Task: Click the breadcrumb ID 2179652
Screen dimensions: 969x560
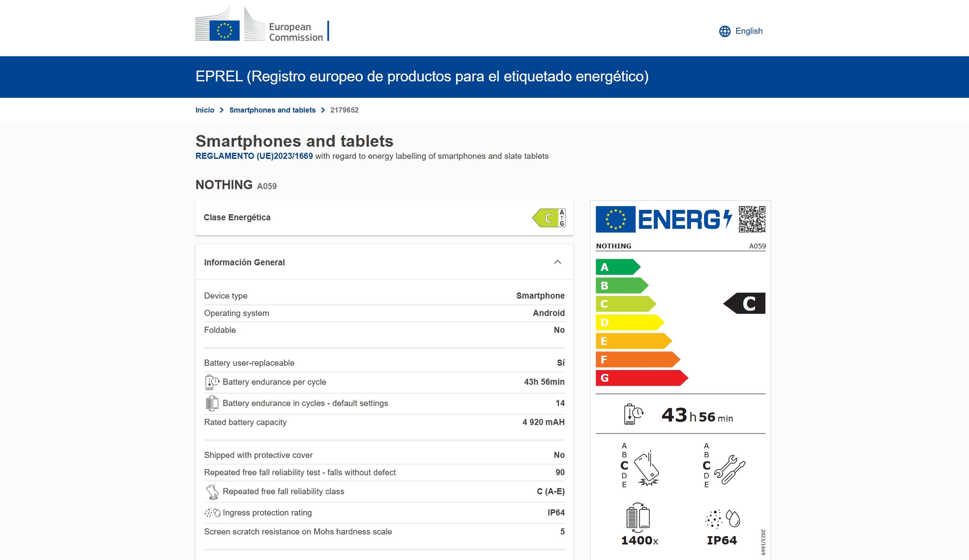Action: click(x=344, y=110)
